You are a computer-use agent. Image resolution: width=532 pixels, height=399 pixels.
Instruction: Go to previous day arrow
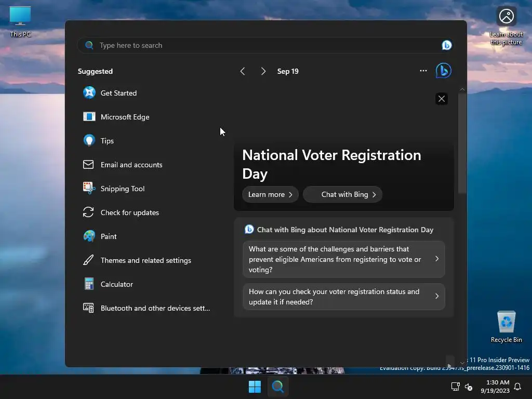(243, 71)
